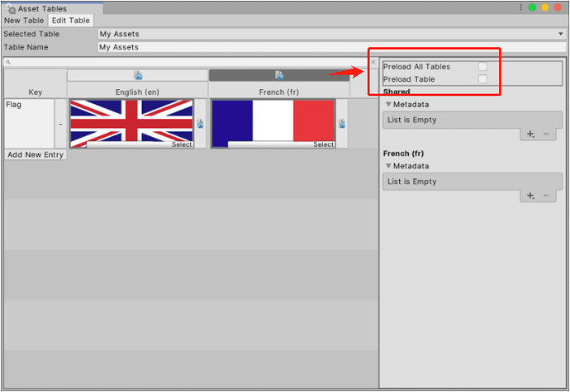Click Shared 'List is Empty' box
570x392 pixels.
tap(473, 120)
